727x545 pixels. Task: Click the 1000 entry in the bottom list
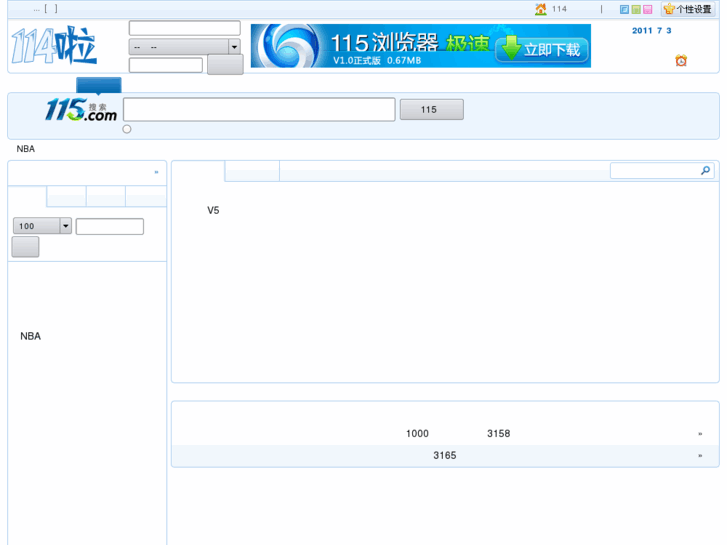pyautogui.click(x=417, y=434)
